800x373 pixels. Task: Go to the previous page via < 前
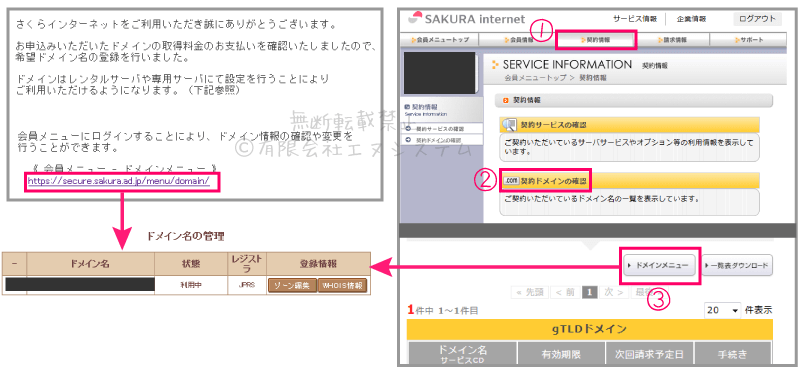pos(565,292)
